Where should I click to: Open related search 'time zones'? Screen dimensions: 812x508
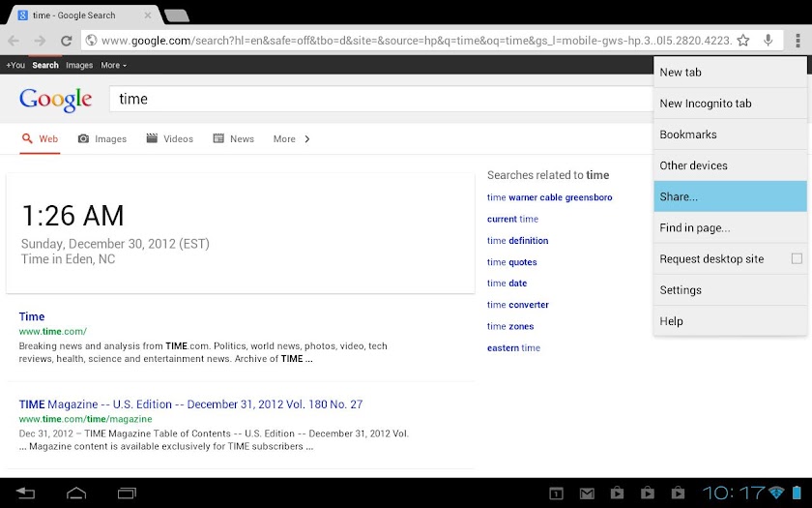click(510, 327)
